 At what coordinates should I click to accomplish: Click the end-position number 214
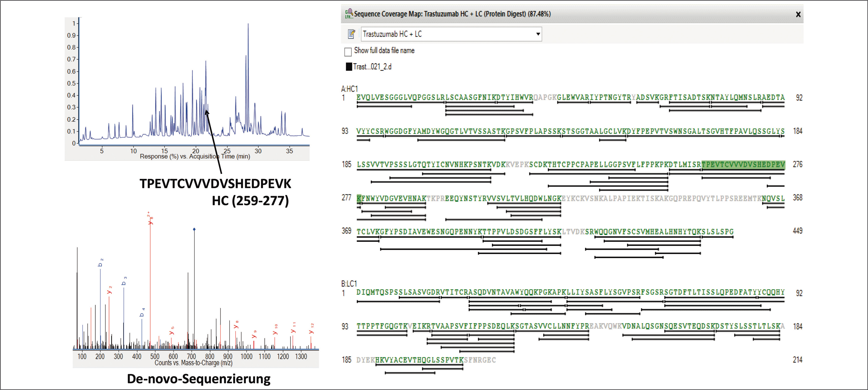click(x=797, y=360)
